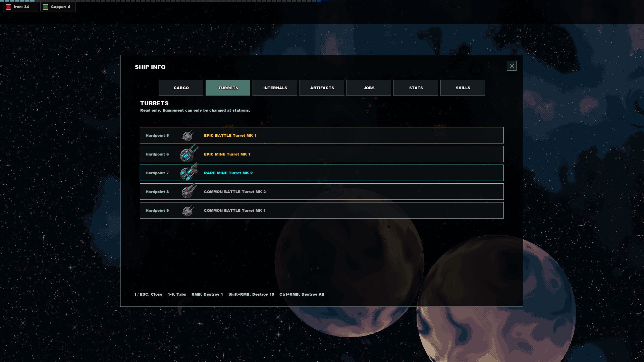
Task: Select the Turrets tab
Action: pos(228,87)
